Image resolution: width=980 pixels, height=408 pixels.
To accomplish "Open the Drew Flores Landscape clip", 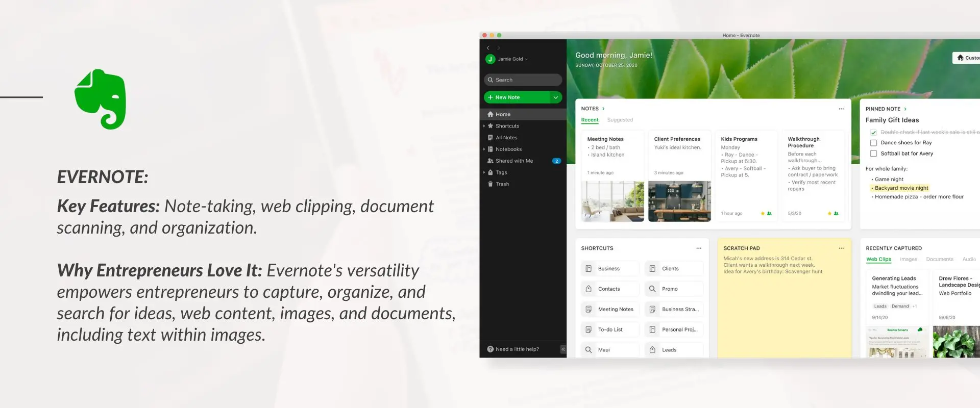I will click(x=957, y=314).
